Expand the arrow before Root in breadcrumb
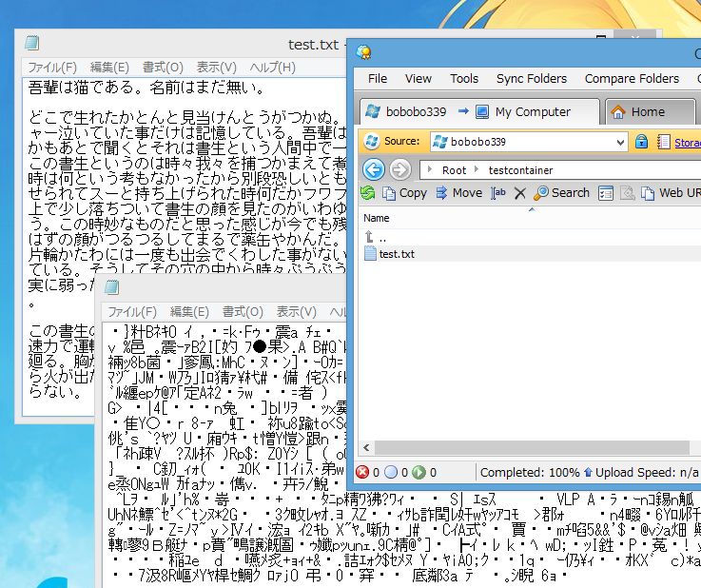This screenshot has height=588, width=701. (x=430, y=169)
